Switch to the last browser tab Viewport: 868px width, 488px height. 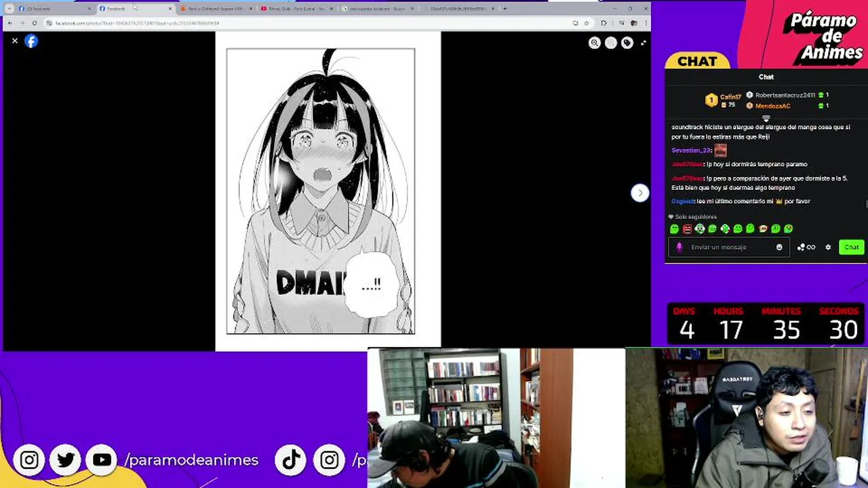pyautogui.click(x=458, y=9)
